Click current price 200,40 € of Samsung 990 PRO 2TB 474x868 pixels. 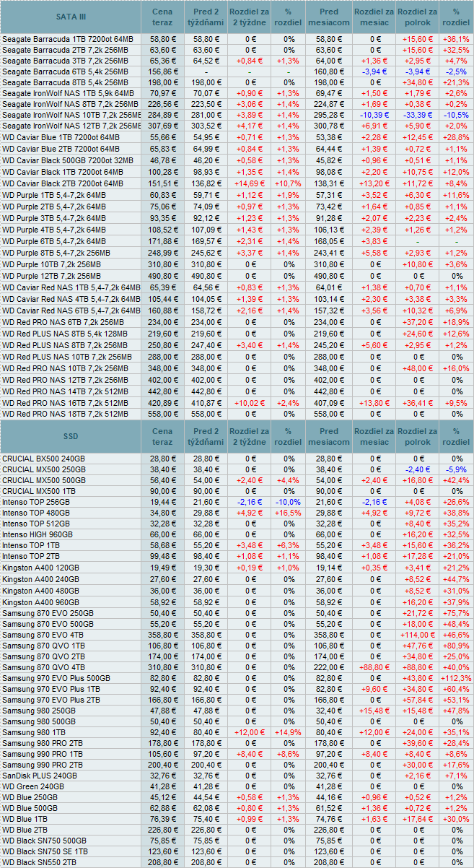click(162, 765)
